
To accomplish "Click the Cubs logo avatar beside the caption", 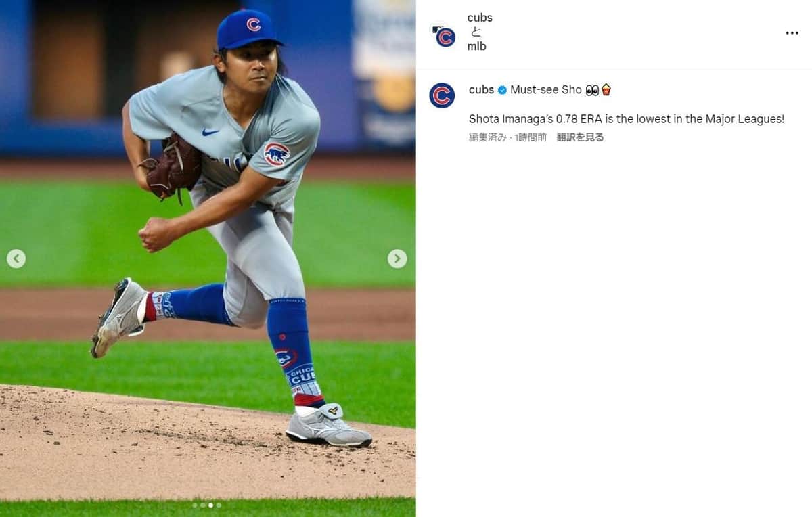I will (442, 95).
